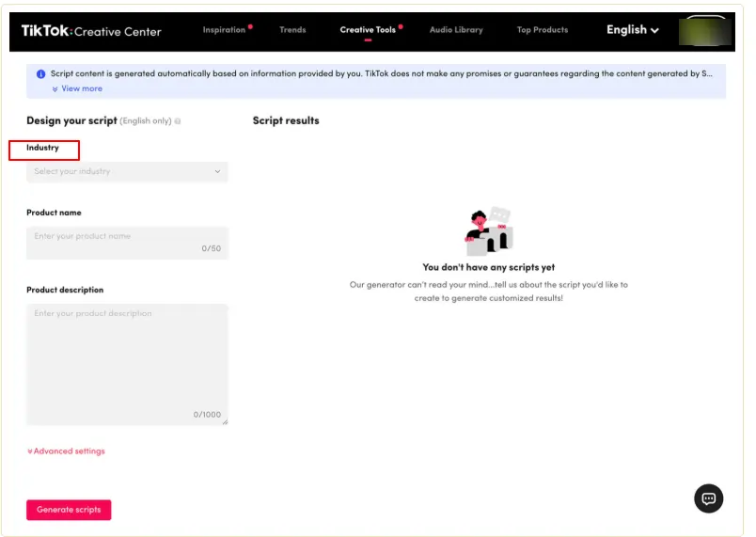
Task: Click help icon beside "English only" text
Action: pyautogui.click(x=178, y=121)
